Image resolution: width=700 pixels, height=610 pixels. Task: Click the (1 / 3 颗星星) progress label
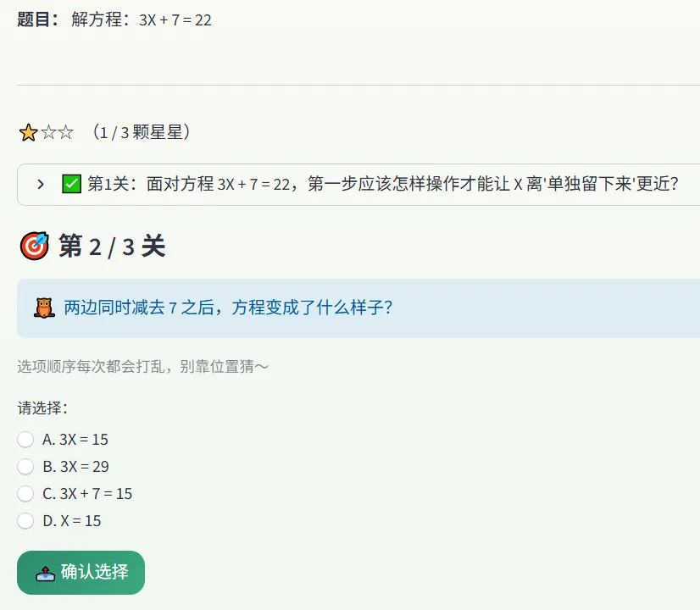tap(142, 132)
